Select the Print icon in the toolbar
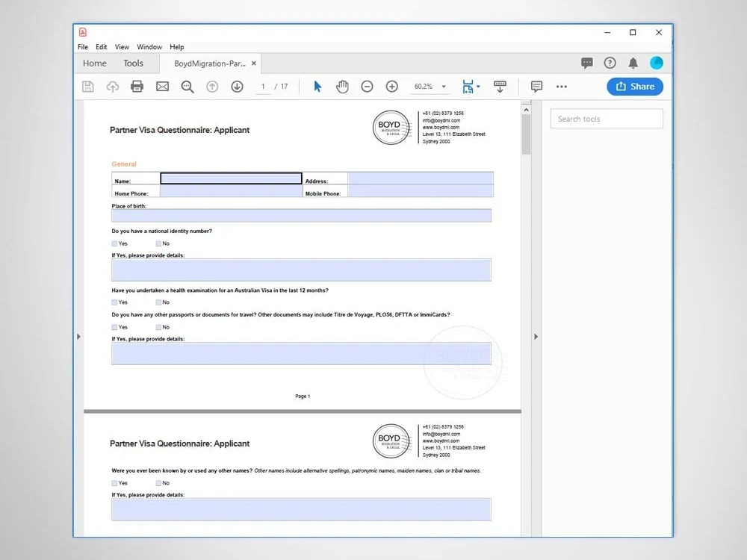The height and width of the screenshot is (560, 747). coord(137,86)
